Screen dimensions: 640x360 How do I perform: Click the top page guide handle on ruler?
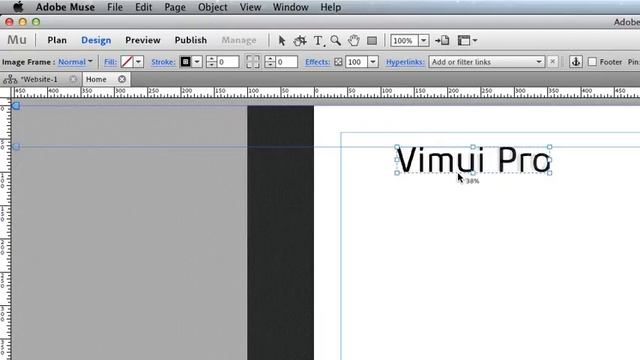click(x=16, y=106)
